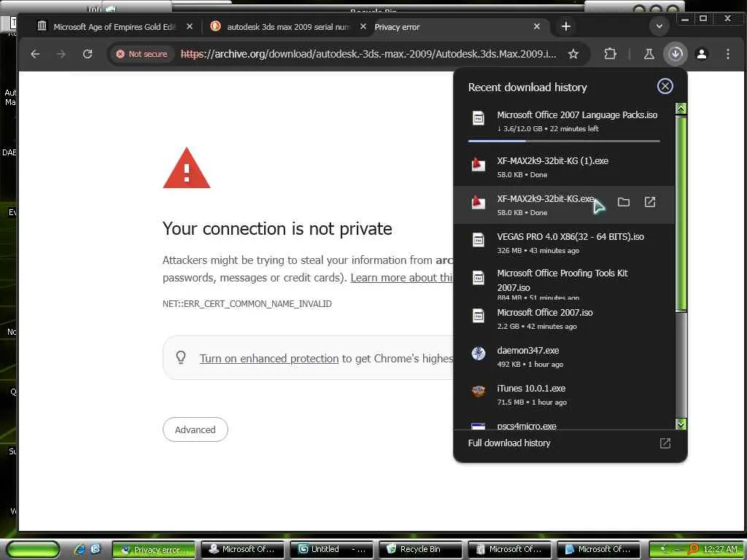Click the forward navigation arrow
Viewport: 747px width, 560px height.
(x=61, y=54)
